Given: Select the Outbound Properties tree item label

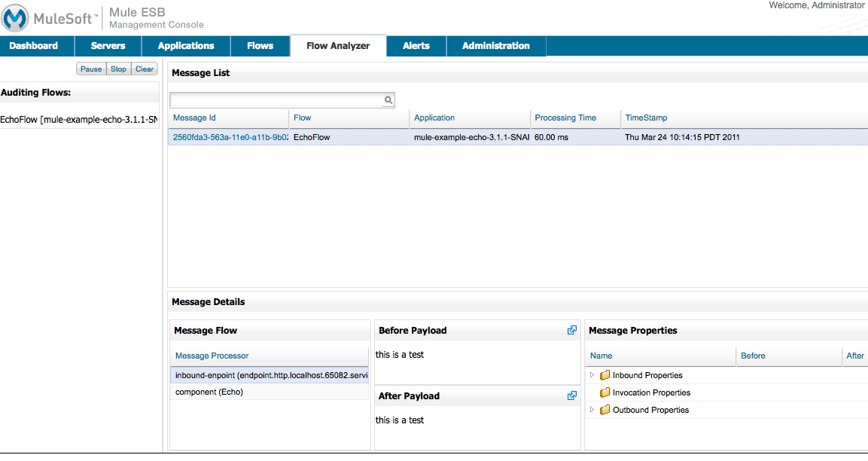Looking at the screenshot, I should tap(650, 410).
